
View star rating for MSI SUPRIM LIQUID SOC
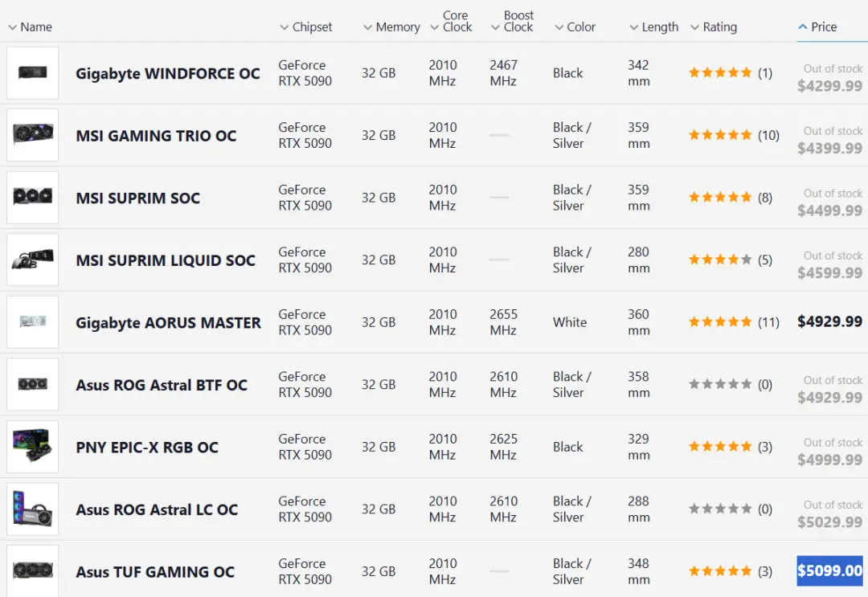click(720, 260)
